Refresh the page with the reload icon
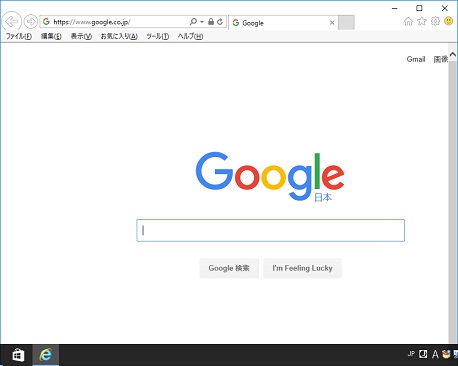 pos(220,22)
